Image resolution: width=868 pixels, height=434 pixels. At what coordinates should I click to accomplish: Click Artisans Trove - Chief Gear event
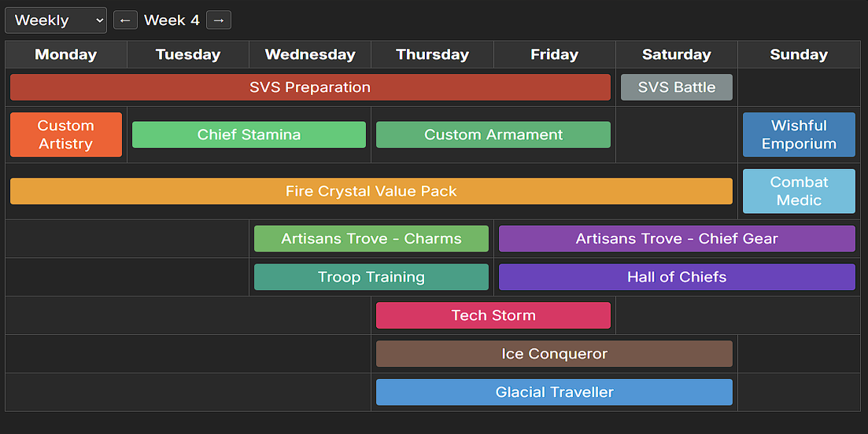coord(677,239)
